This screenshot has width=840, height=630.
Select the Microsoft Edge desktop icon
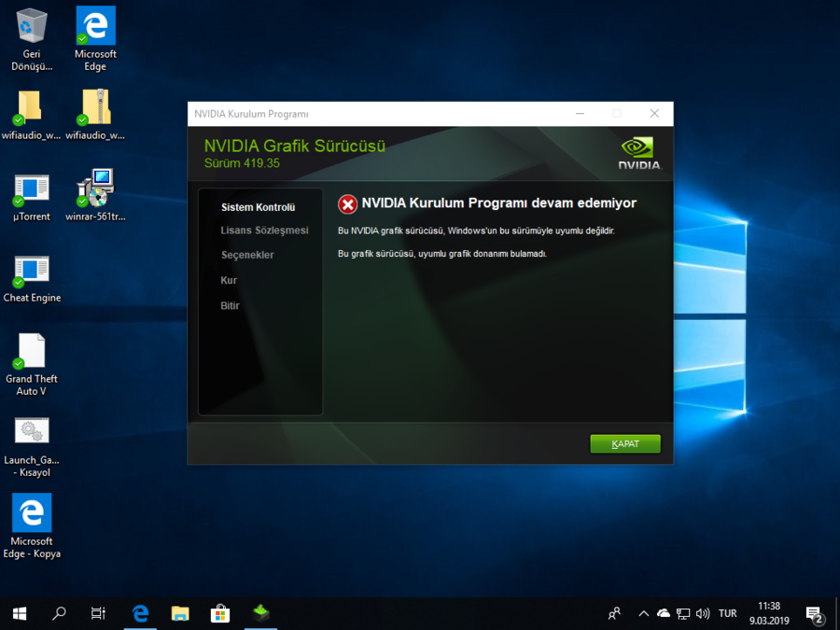(95, 39)
